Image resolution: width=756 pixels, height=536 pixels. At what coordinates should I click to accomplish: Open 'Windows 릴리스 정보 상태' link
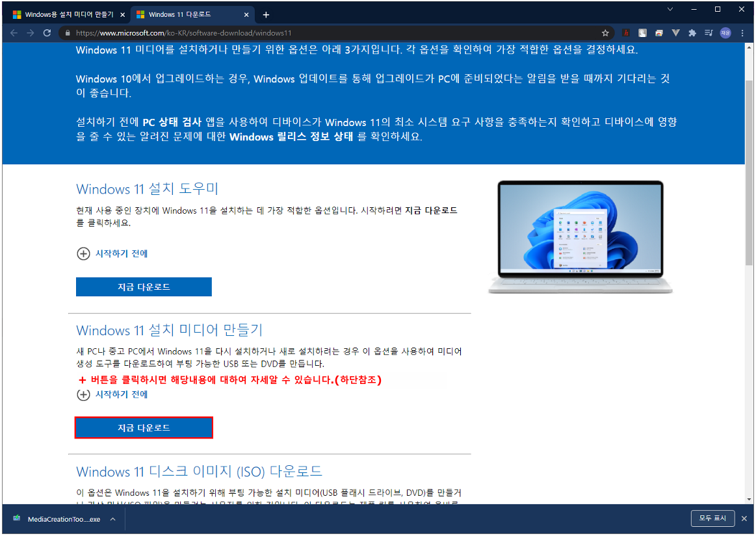tap(291, 136)
